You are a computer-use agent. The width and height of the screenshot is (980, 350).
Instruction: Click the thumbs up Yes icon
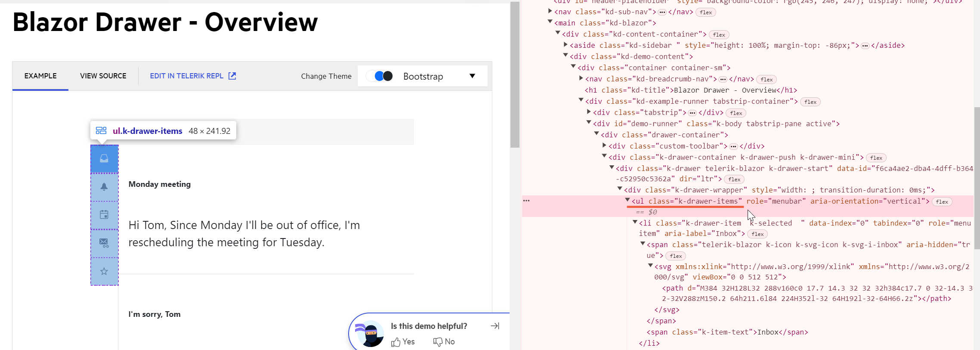396,342
